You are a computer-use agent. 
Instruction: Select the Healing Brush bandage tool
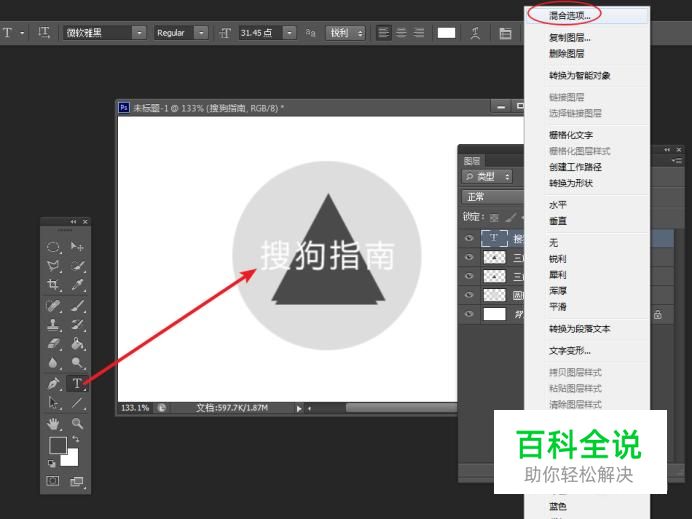tap(53, 305)
